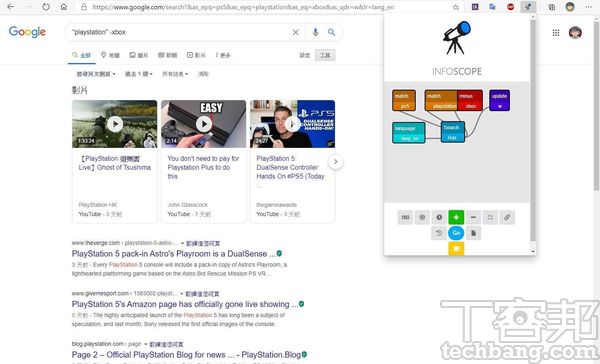Click the voice search microphone icon
This screenshot has height=364, width=600.
(x=315, y=33)
